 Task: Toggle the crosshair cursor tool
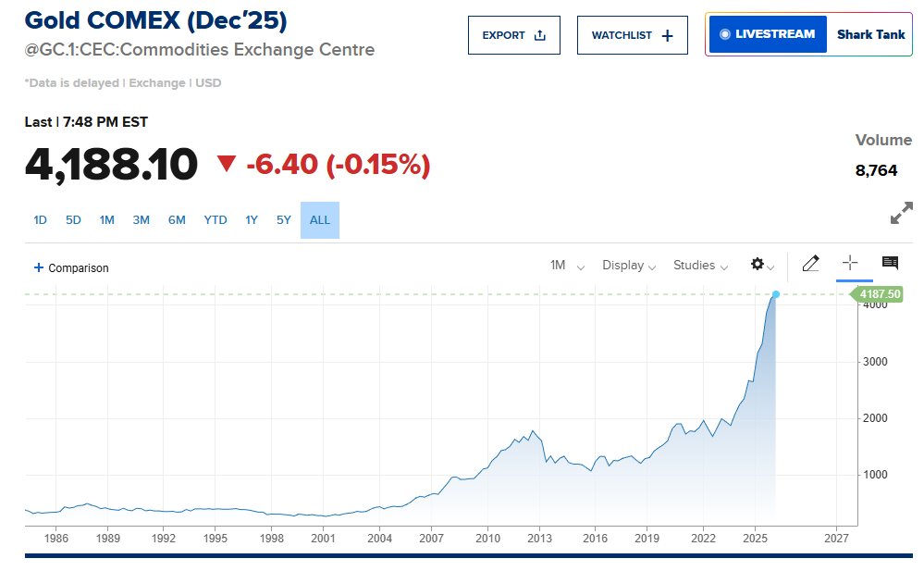851,264
